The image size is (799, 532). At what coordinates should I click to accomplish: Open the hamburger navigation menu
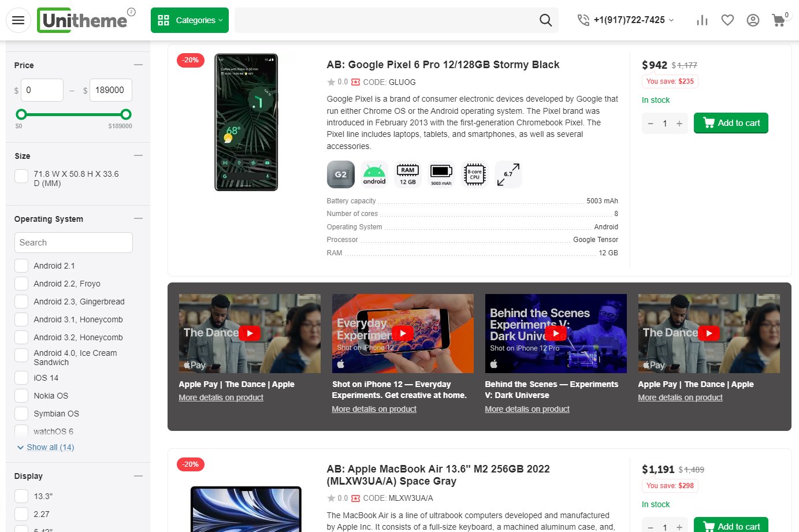click(x=18, y=20)
